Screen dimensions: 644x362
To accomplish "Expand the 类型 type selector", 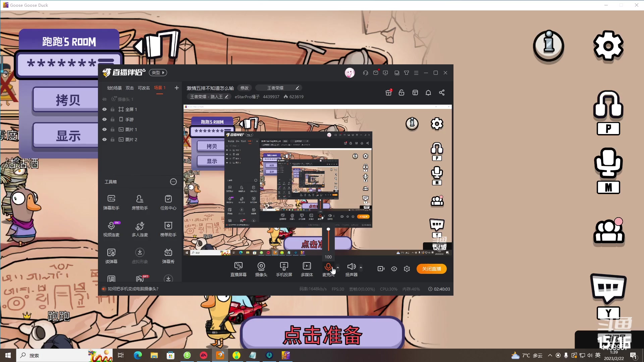I will pyautogui.click(x=158, y=72).
